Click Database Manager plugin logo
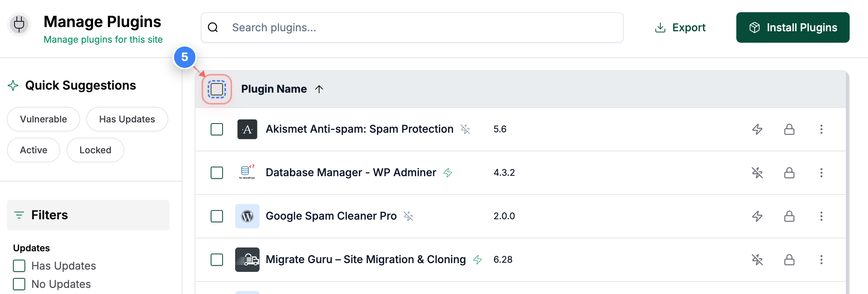 247,173
